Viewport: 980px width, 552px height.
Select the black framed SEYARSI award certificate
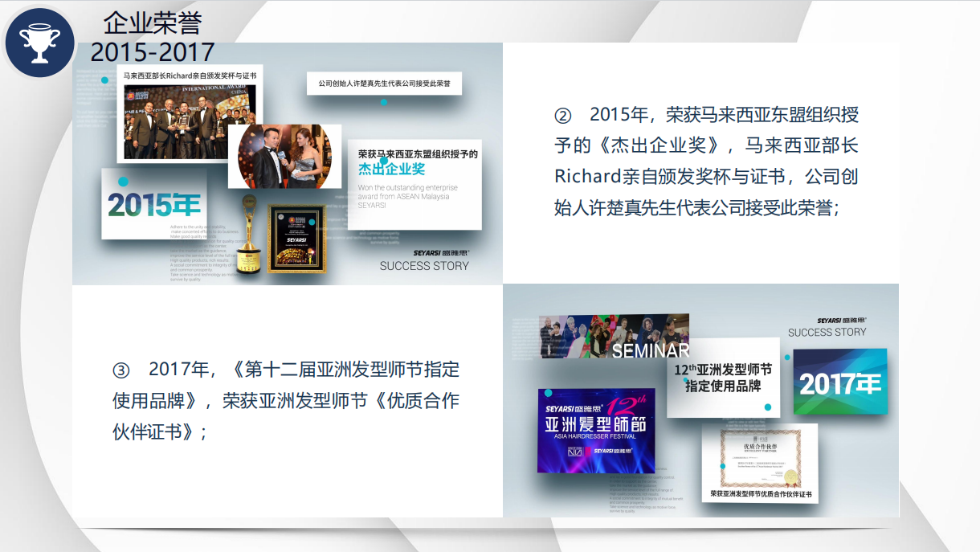tap(296, 238)
